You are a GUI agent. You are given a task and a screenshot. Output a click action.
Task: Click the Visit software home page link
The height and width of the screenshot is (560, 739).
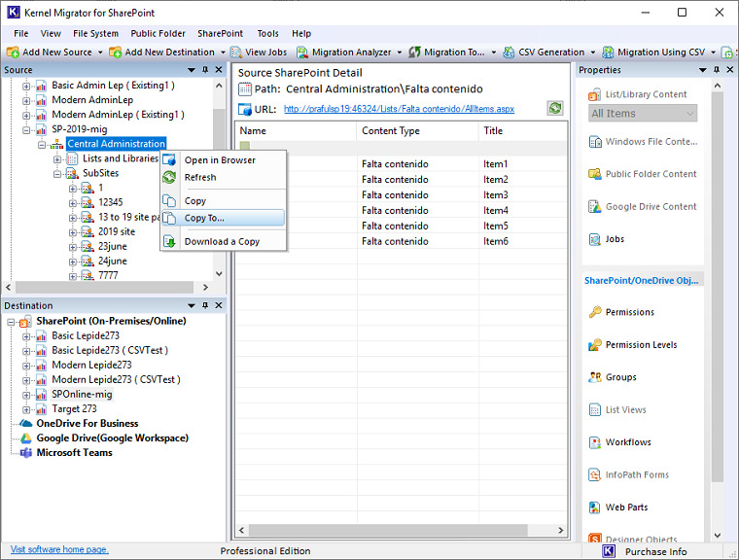click(x=59, y=549)
